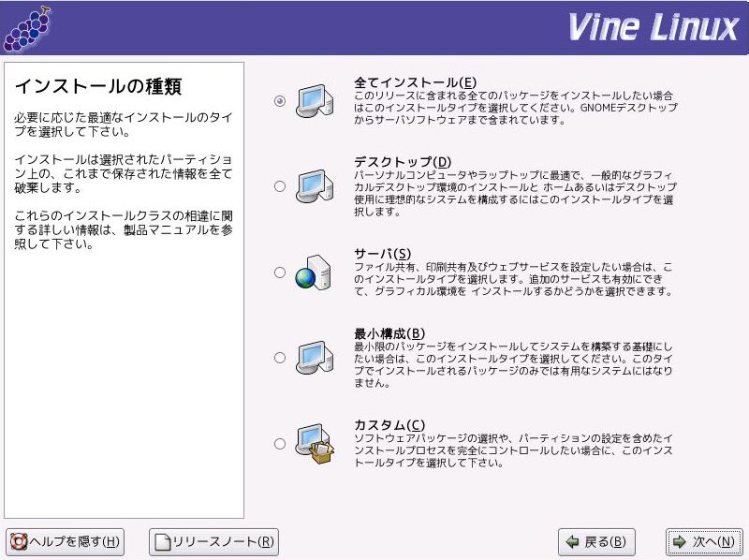This screenshot has height=560, width=749.
Task: Click the description starting ファイル共有、印刷共有
Action: (x=513, y=279)
